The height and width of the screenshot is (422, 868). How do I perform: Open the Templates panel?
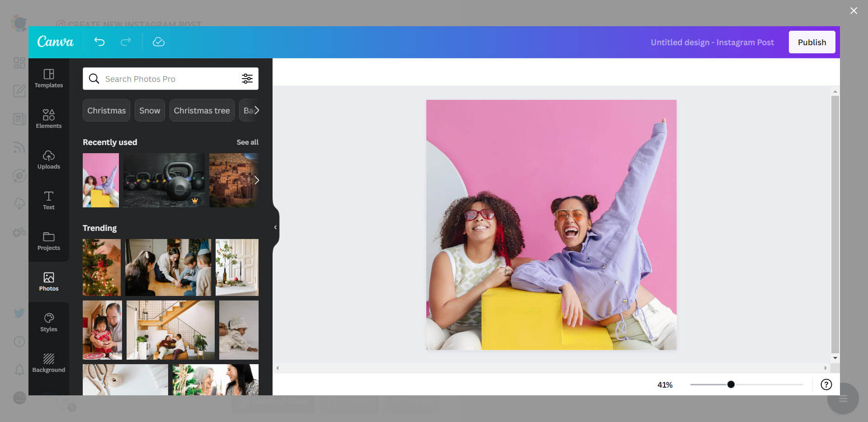pyautogui.click(x=48, y=79)
